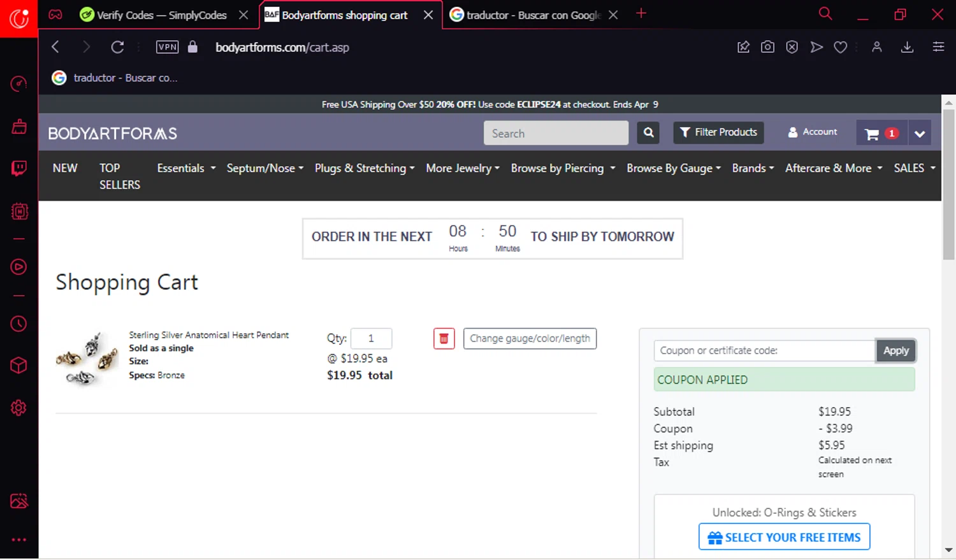Take a snapshot with camera icon

pos(767,47)
